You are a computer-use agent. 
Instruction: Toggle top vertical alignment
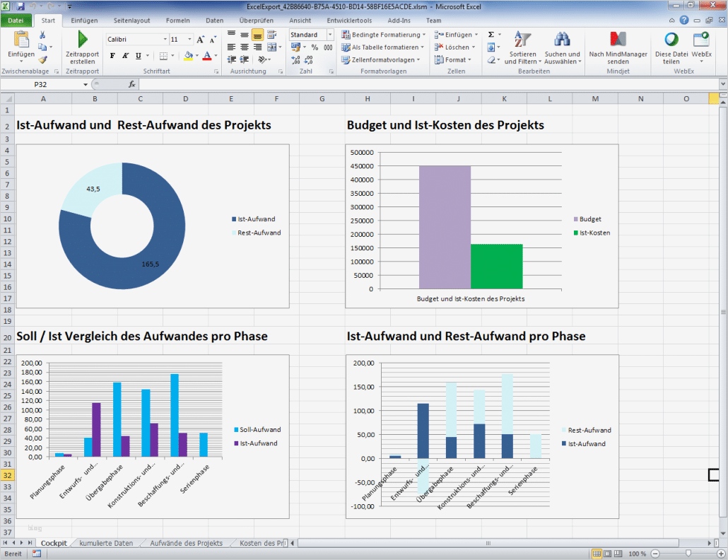point(231,35)
